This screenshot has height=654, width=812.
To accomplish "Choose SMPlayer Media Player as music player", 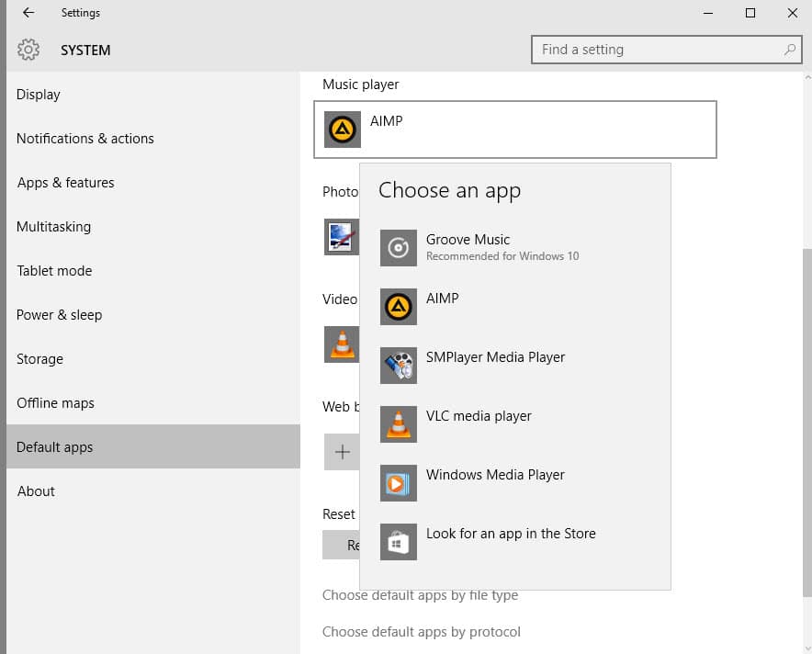I will click(x=496, y=357).
